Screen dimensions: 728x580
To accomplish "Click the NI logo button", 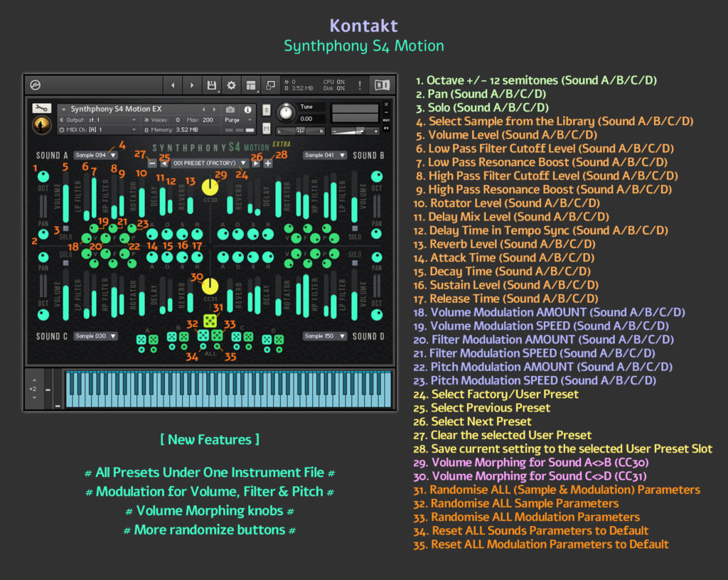I will pos(382,85).
